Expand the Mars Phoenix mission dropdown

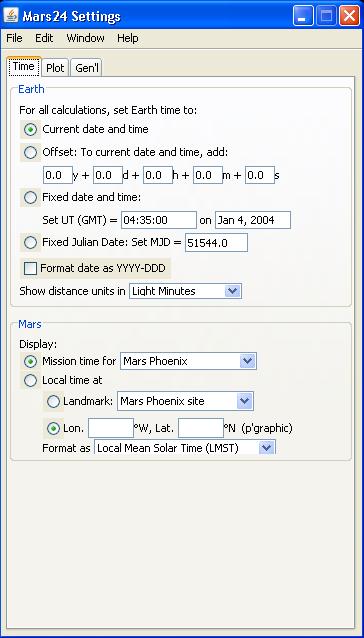click(x=188, y=361)
